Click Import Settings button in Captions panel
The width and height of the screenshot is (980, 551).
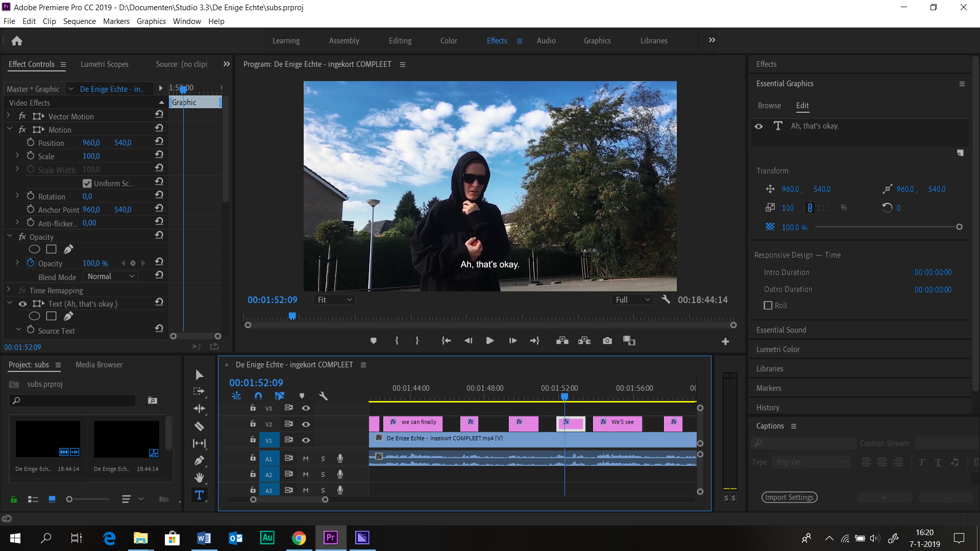click(789, 497)
